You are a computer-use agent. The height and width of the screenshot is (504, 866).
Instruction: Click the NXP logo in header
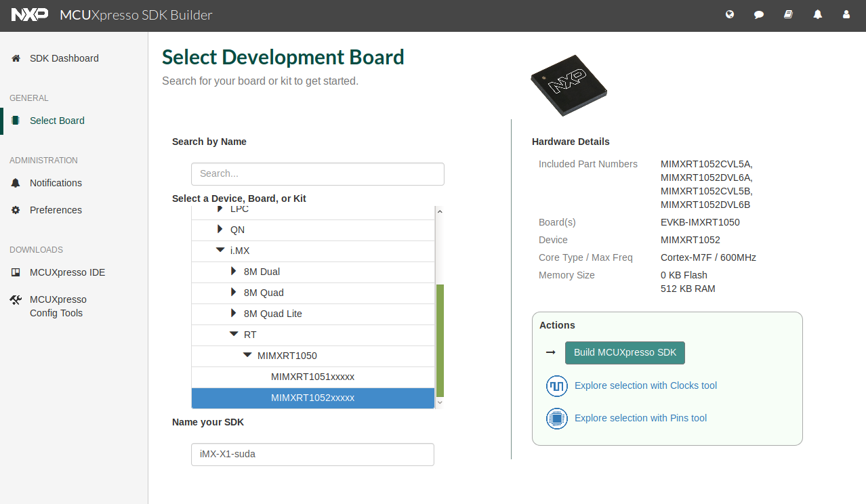coord(30,14)
